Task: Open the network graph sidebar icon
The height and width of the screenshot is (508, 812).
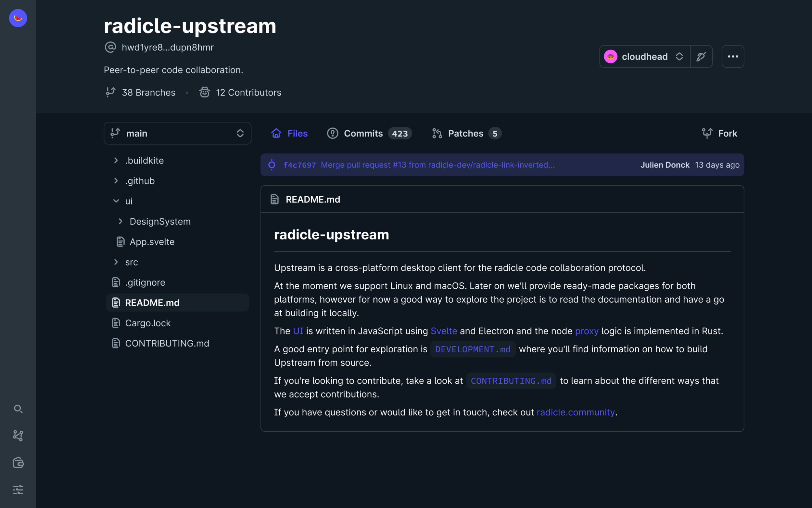Action: (18, 436)
